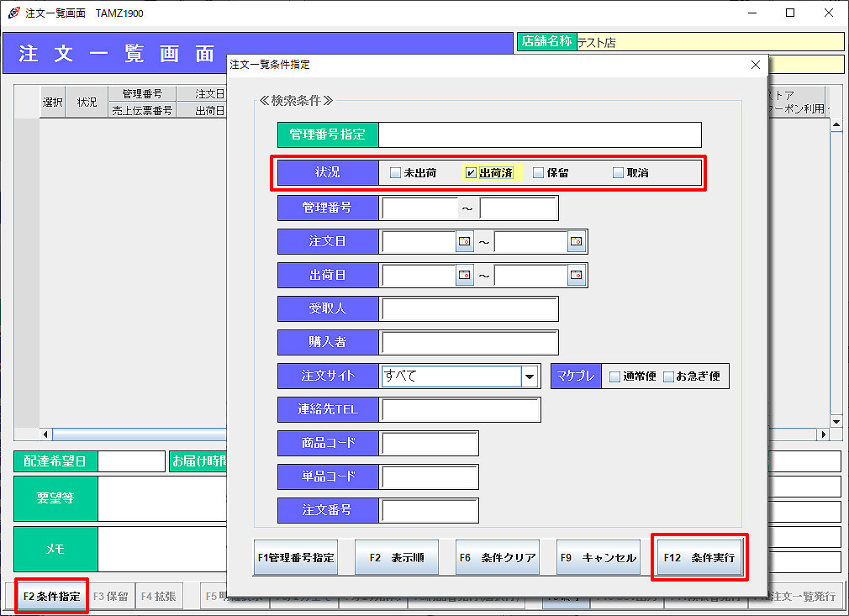Click the 管理番号指定 input field
This screenshot has width=849, height=616.
[x=540, y=134]
